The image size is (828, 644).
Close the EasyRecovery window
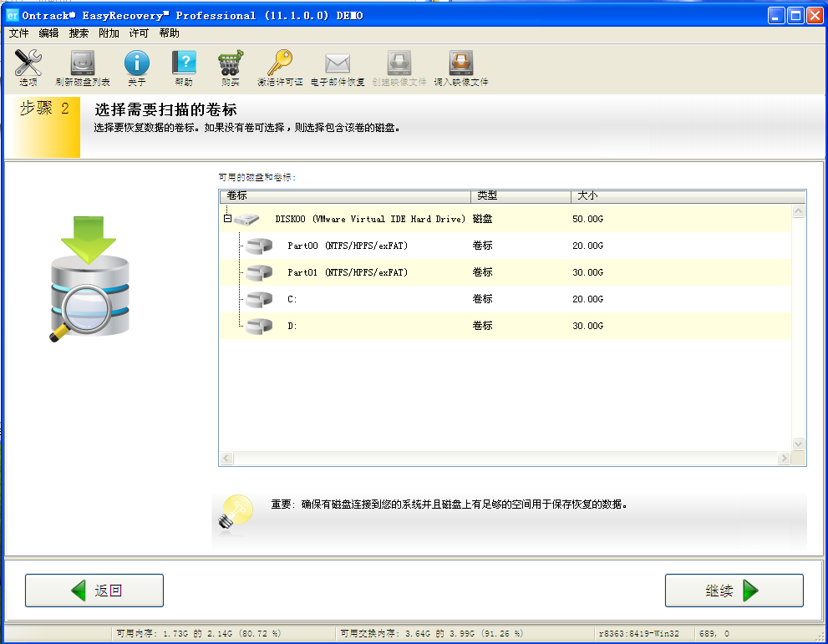coord(815,15)
